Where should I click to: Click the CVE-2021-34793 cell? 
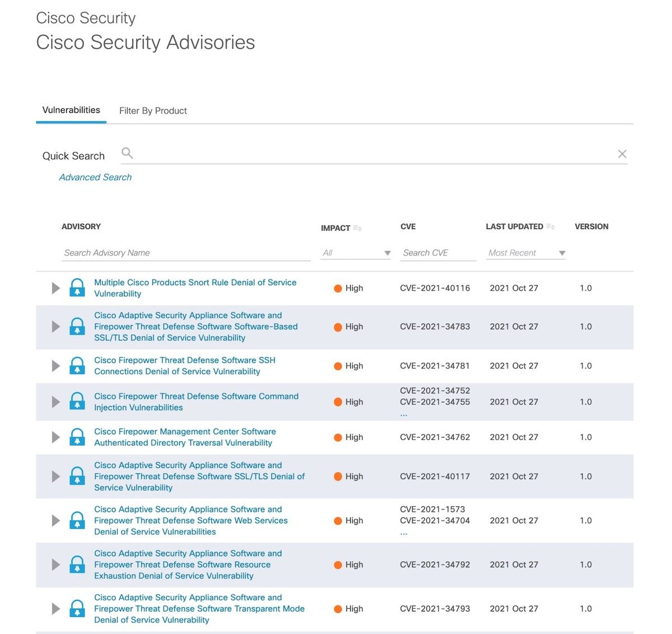435,609
